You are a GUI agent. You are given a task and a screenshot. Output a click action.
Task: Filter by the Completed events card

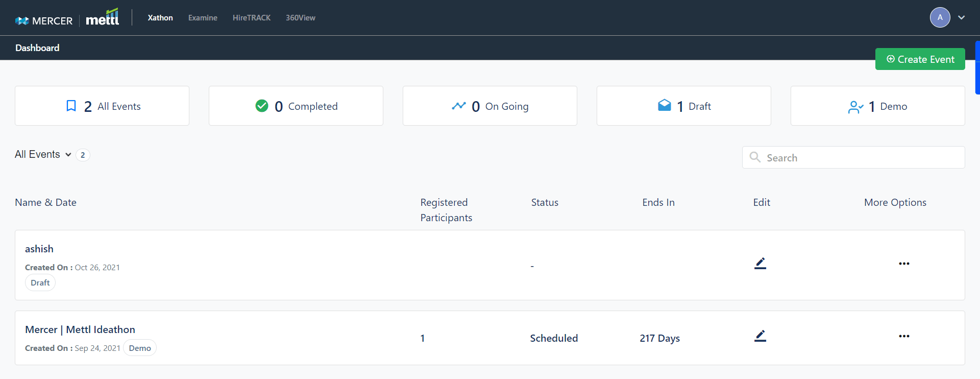(x=296, y=106)
